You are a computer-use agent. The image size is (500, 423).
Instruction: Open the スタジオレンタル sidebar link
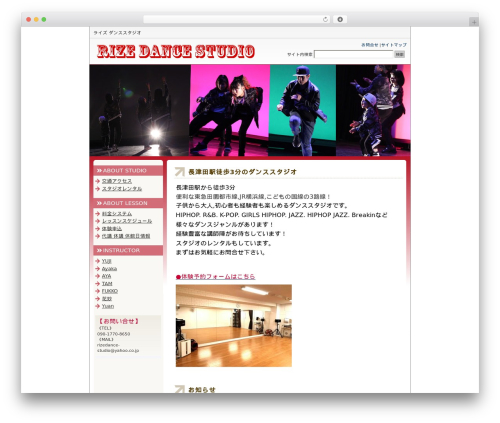point(122,189)
